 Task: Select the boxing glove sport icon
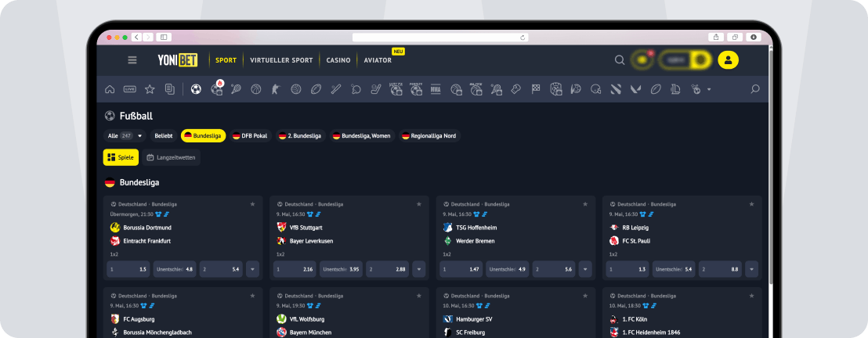(515, 89)
